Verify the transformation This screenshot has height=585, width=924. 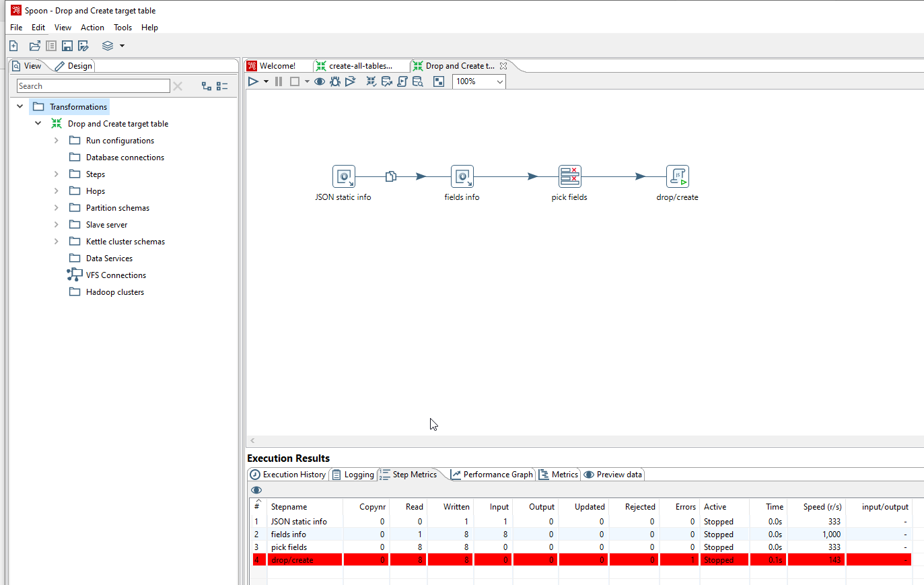pyautogui.click(x=371, y=81)
